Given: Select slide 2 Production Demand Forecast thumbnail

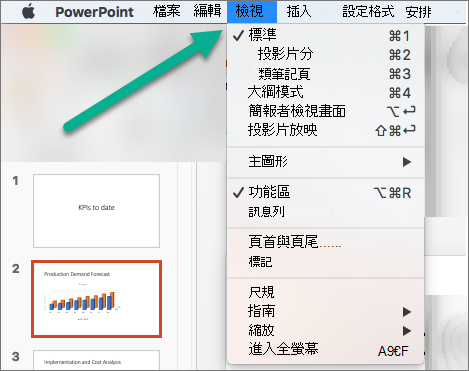Looking at the screenshot, I should [96, 299].
